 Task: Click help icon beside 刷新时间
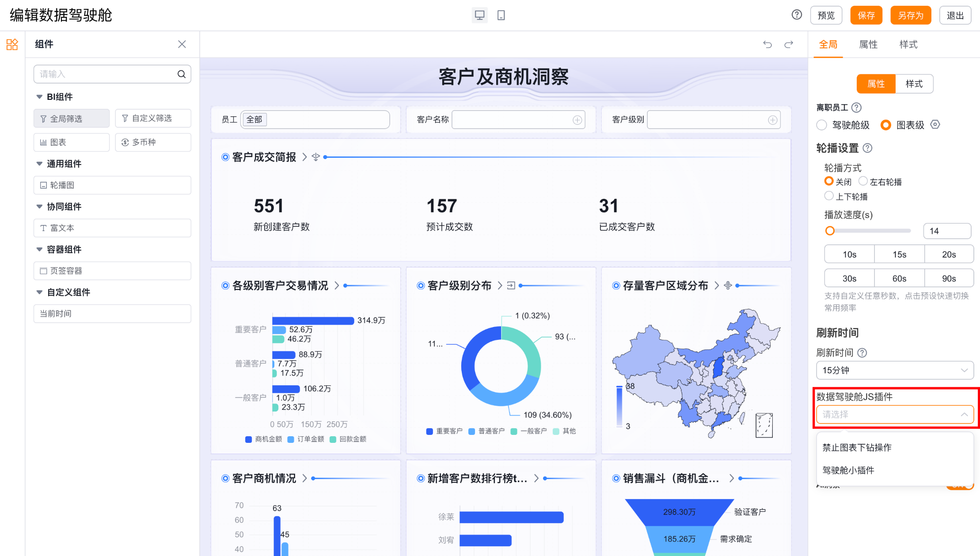coord(862,353)
